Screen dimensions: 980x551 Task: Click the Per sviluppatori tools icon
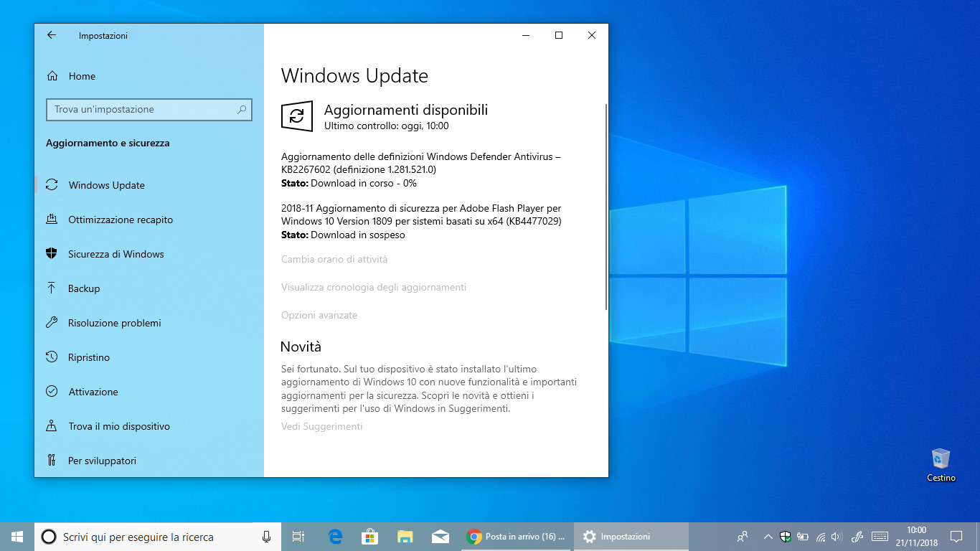(52, 461)
